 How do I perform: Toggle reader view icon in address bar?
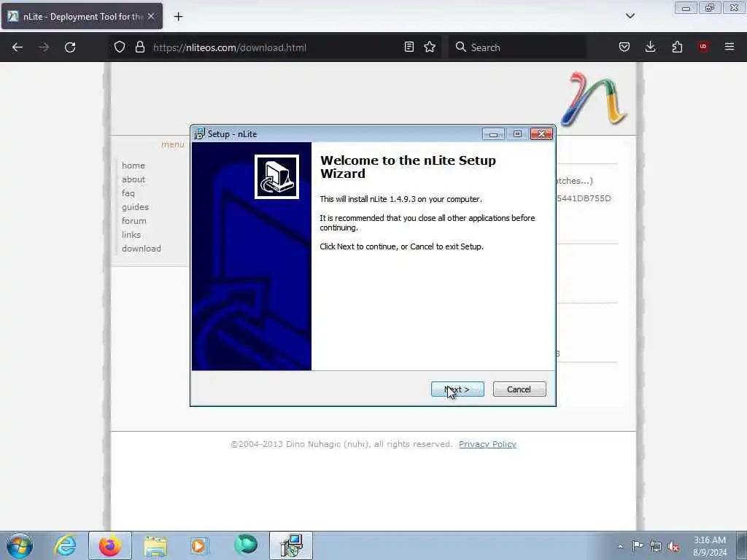pyautogui.click(x=409, y=47)
